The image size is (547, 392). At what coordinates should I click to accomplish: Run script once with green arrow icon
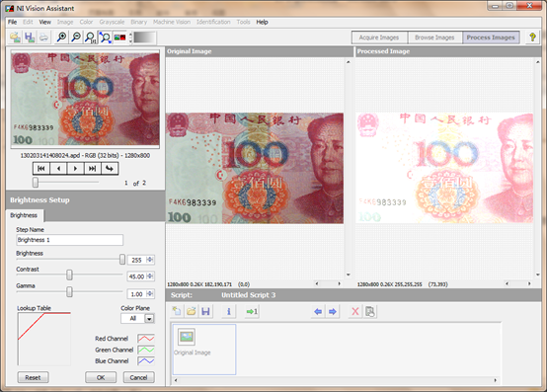[252, 311]
